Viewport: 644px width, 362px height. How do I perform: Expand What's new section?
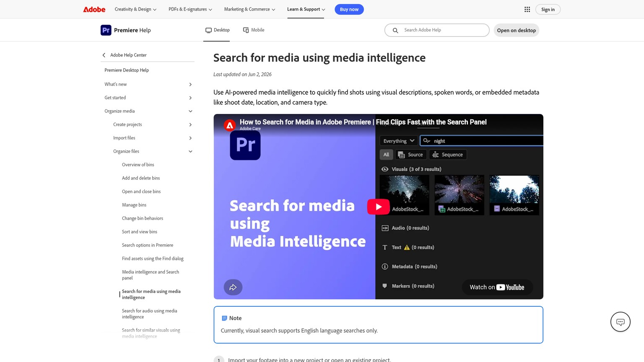click(190, 84)
